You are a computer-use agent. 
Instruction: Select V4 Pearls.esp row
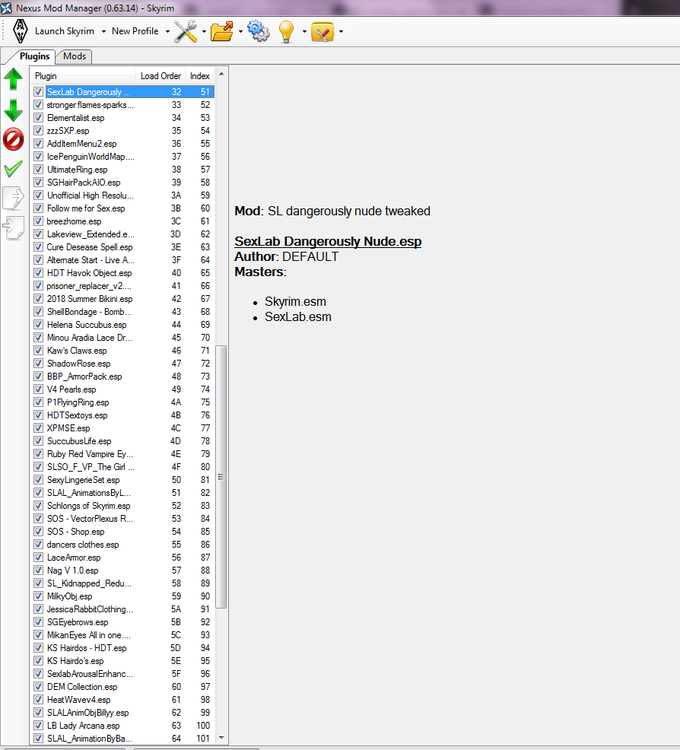click(x=123, y=389)
